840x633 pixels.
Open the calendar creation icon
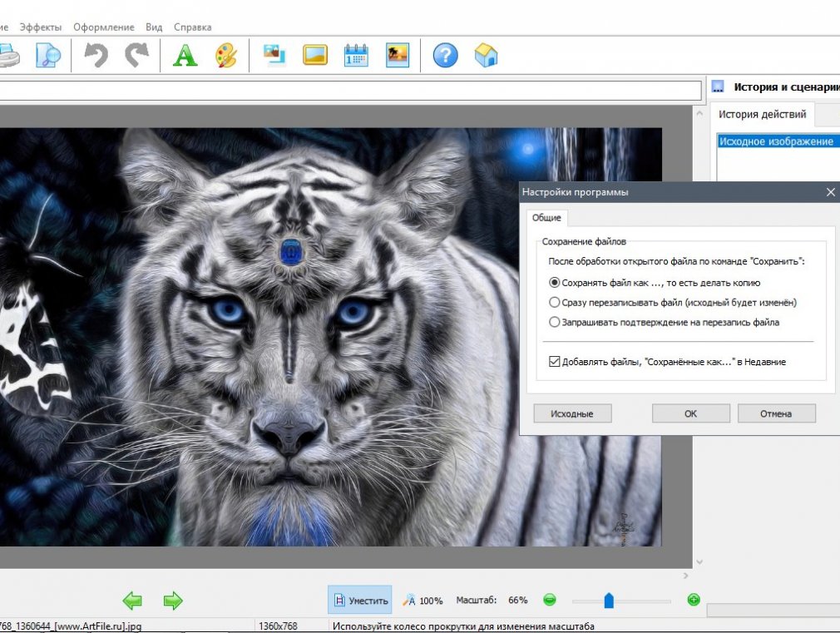[x=356, y=55]
